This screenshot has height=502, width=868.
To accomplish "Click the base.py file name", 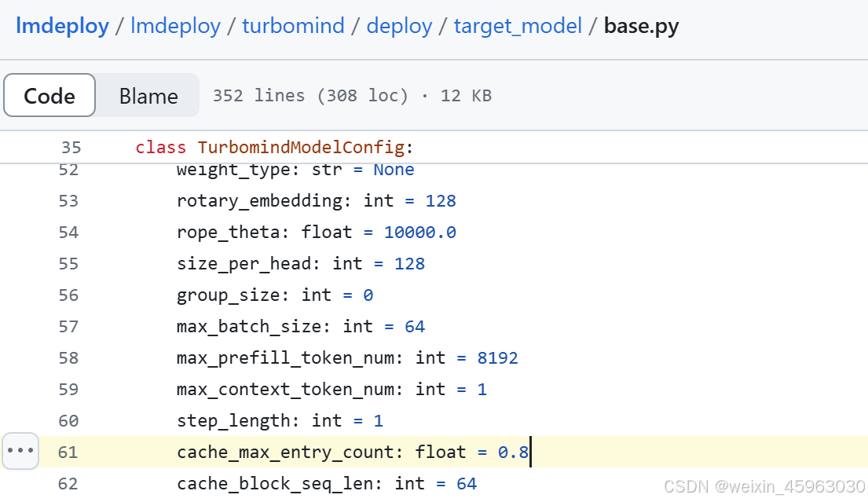I will [x=641, y=26].
